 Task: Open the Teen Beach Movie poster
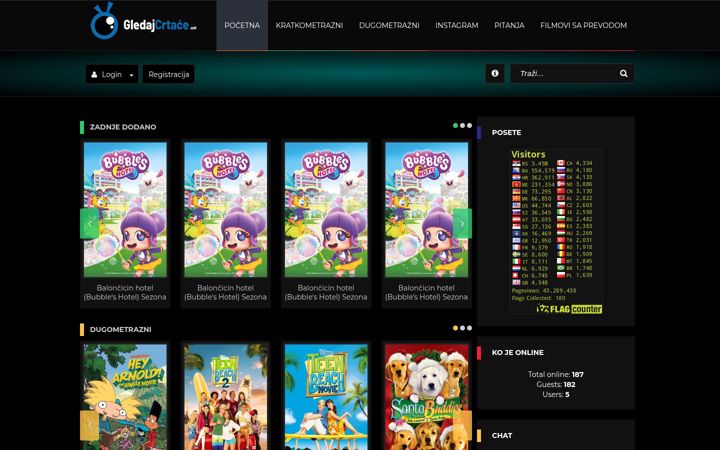tap(326, 397)
